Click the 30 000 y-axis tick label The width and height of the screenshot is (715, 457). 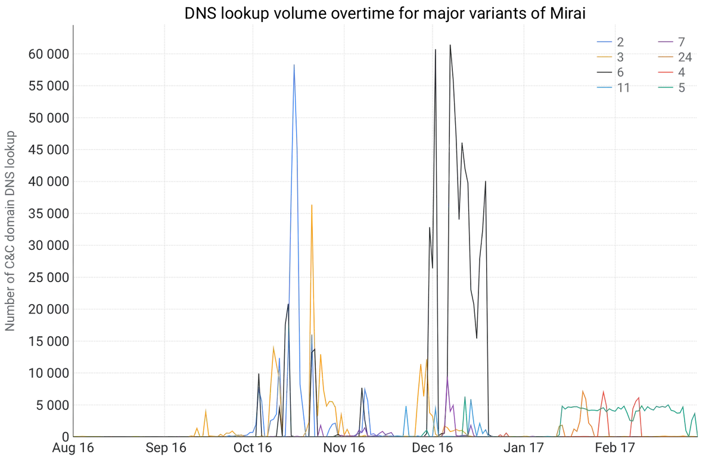click(x=49, y=245)
